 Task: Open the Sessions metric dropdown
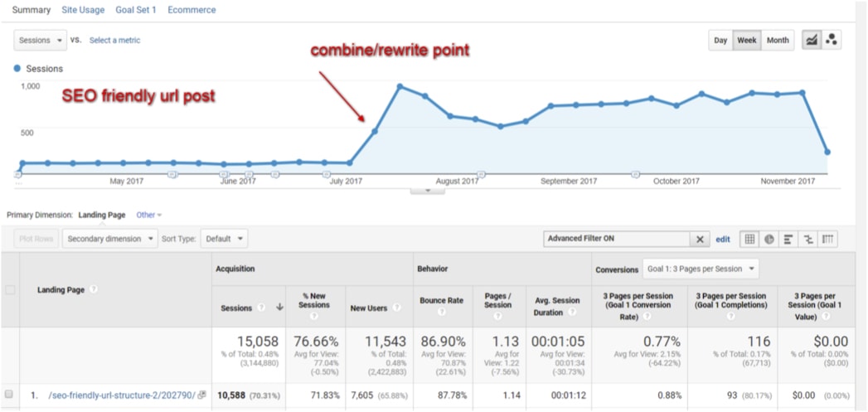40,40
